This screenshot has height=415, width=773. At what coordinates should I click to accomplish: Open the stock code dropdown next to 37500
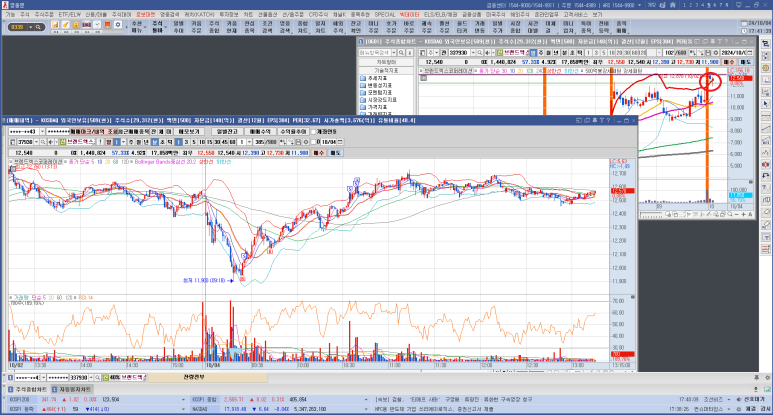click(x=36, y=142)
